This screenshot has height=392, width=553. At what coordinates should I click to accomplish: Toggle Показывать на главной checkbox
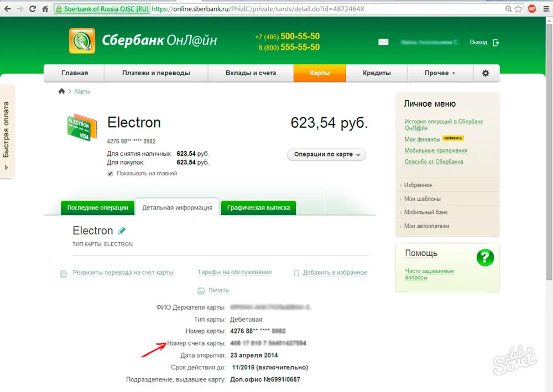[x=111, y=174]
